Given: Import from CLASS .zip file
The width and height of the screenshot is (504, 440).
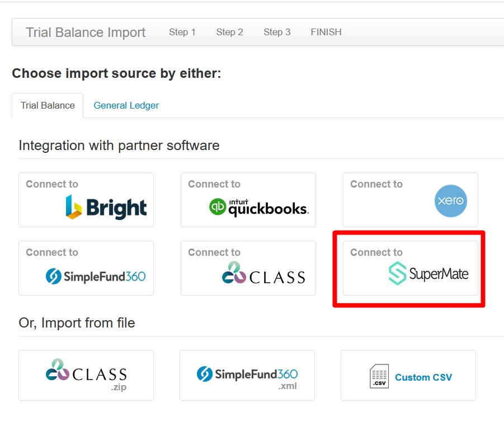Looking at the screenshot, I should [x=86, y=376].
